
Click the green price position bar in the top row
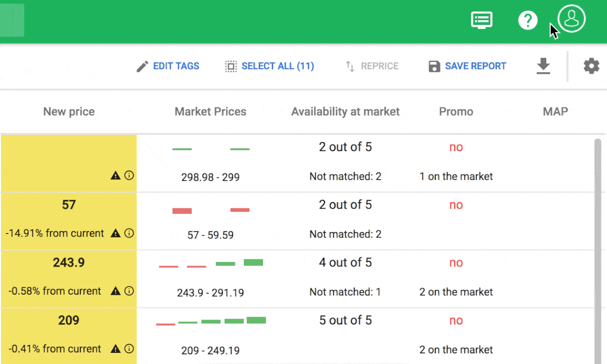(182, 149)
